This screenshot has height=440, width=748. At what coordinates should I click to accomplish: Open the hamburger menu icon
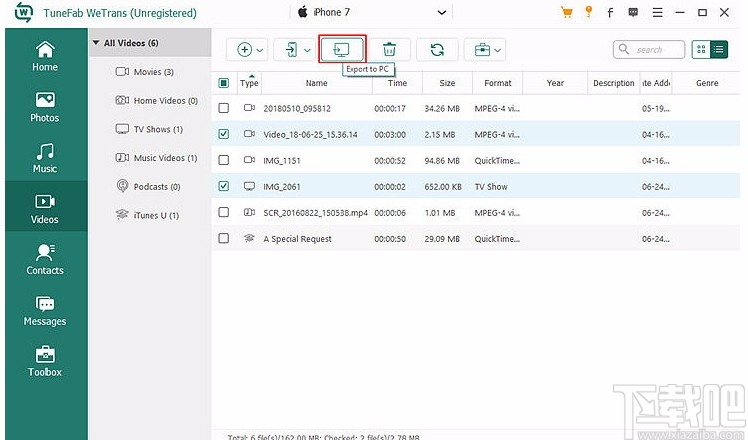coord(657,12)
